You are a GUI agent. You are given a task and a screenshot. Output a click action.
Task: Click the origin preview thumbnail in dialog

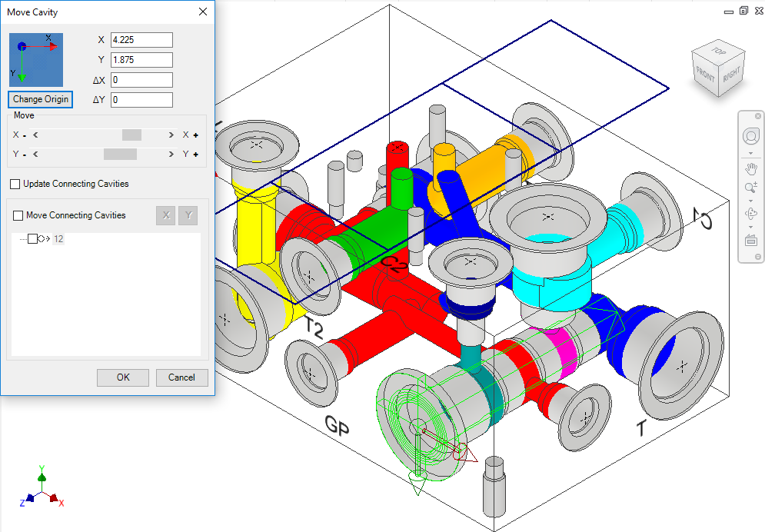pos(36,60)
